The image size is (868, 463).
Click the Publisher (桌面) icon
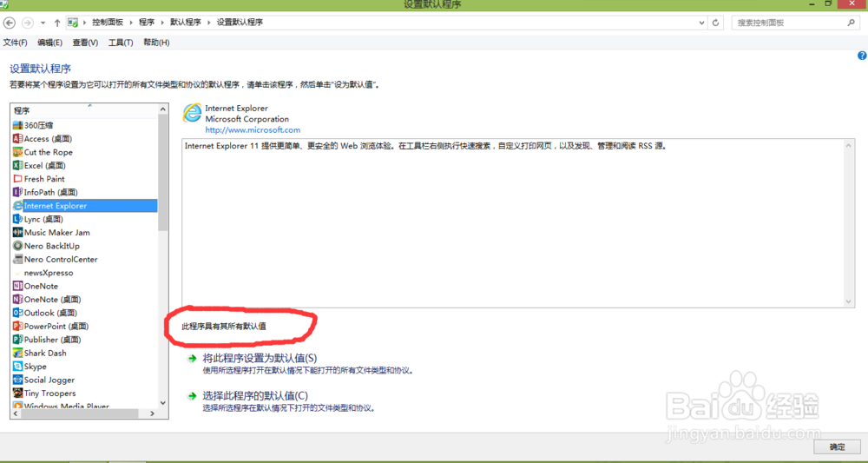click(x=17, y=340)
